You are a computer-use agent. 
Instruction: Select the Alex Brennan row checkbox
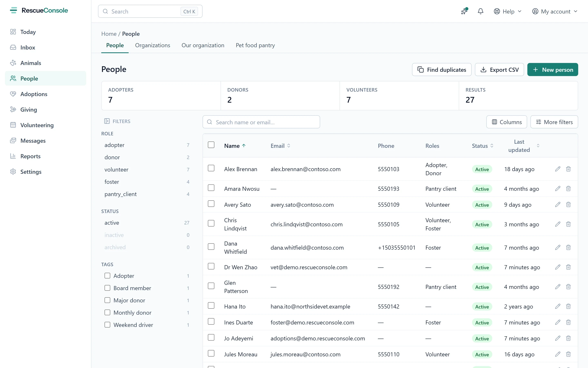click(211, 168)
